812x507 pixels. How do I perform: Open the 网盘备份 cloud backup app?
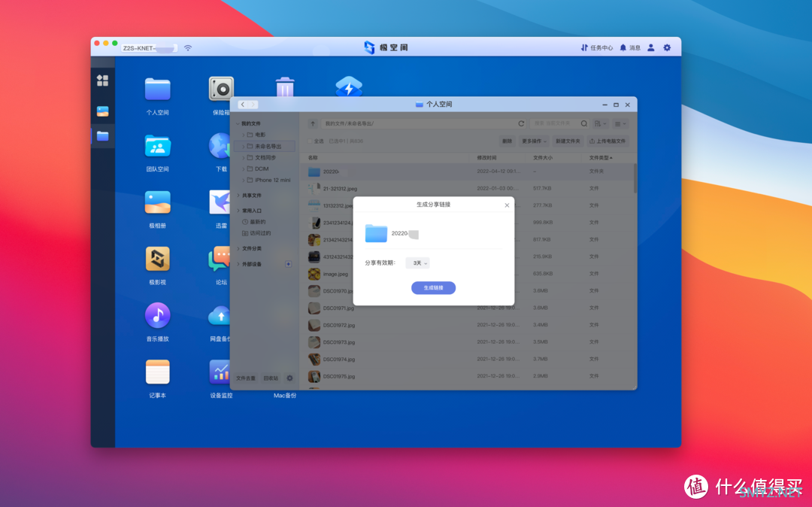pos(220,315)
